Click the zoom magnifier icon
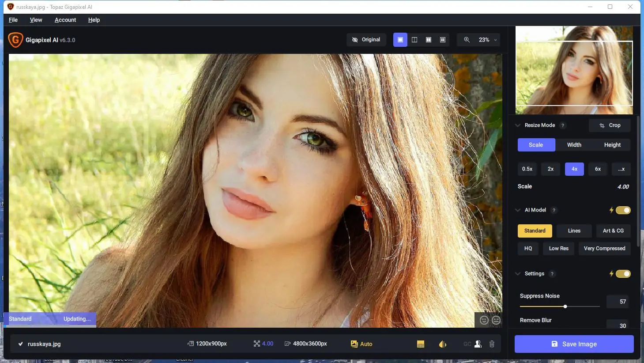 [467, 40]
